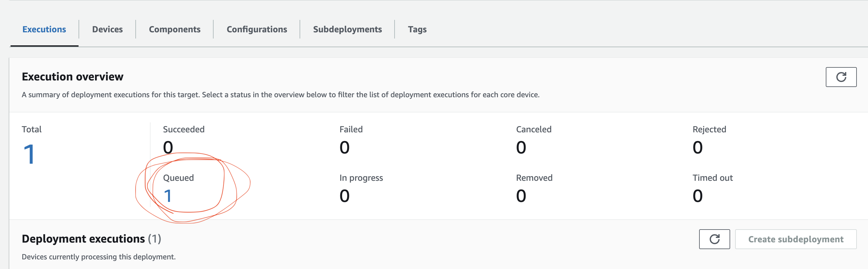The image size is (868, 269).
Task: Filter by the Queued count value
Action: [168, 196]
